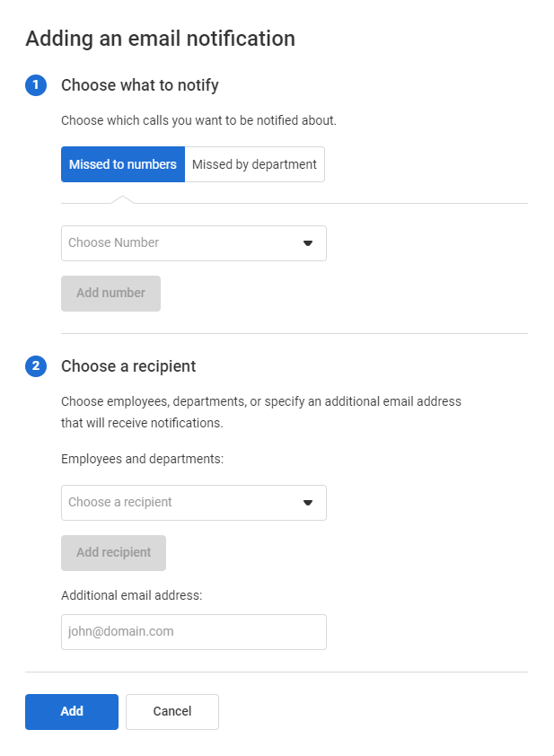
Task: Click the arrow in Choose Number dropdown
Action: (x=308, y=243)
